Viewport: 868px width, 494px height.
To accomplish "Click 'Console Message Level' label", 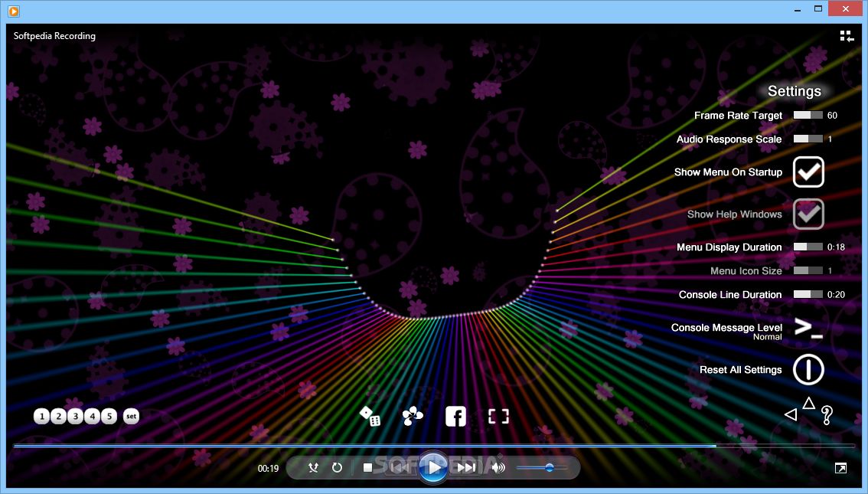I will pyautogui.click(x=726, y=327).
